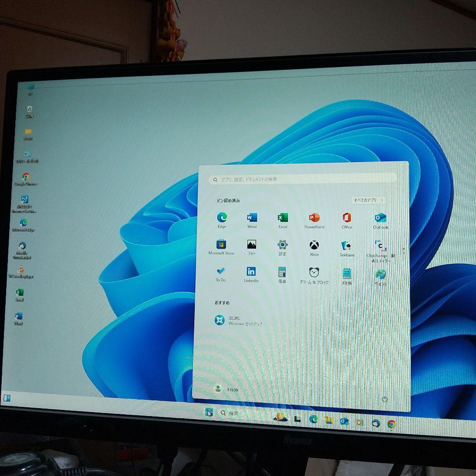Open File Explorer from the taskbar

pos(329,420)
